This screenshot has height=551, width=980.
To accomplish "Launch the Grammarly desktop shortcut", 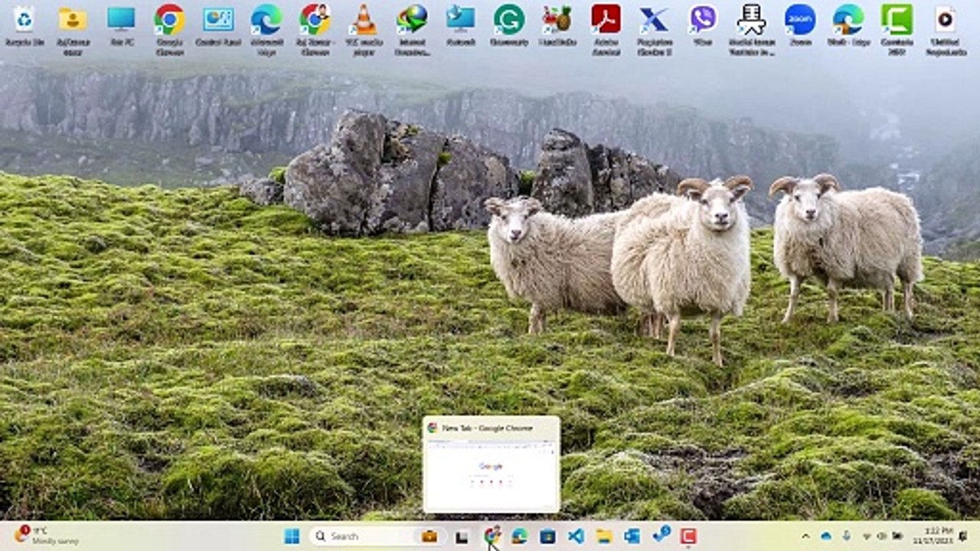I will point(509,28).
